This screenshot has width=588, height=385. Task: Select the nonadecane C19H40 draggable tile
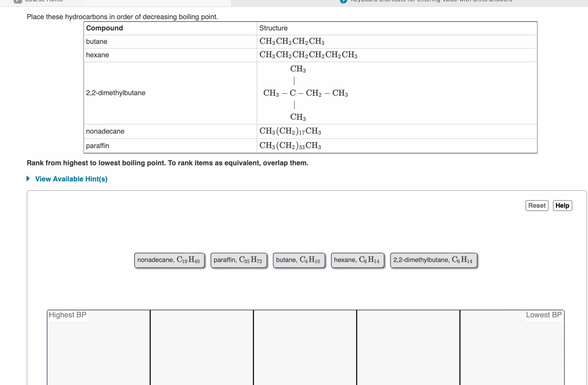[x=170, y=260]
